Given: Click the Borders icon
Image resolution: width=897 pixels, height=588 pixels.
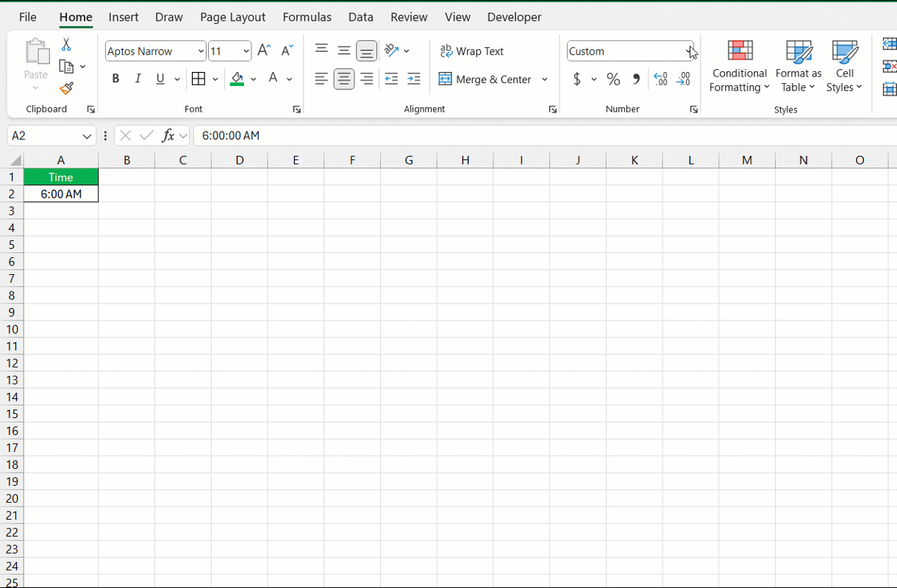Looking at the screenshot, I should point(199,79).
